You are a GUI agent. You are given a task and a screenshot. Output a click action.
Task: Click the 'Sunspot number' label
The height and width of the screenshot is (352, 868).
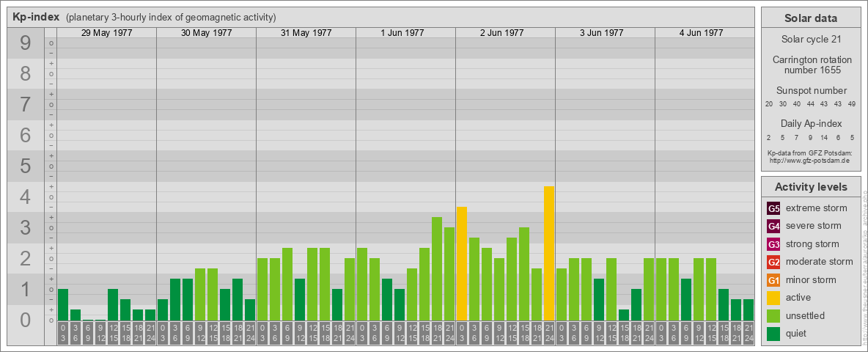(811, 91)
